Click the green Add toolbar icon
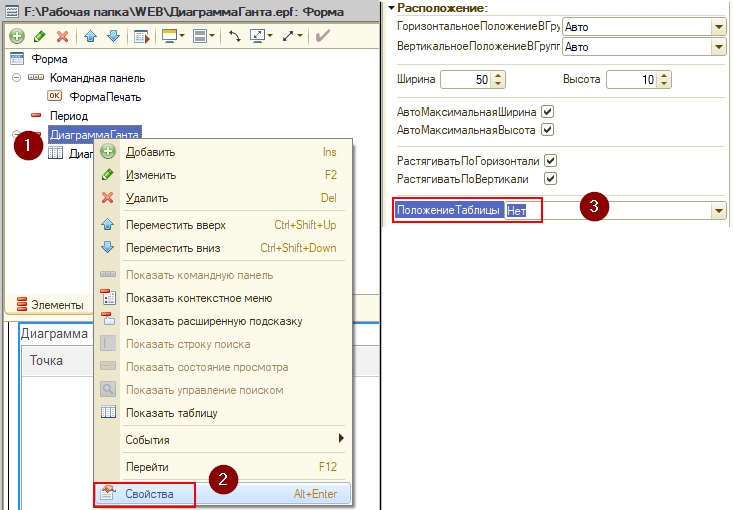Screen dimensions: 733x510 [x=17, y=36]
